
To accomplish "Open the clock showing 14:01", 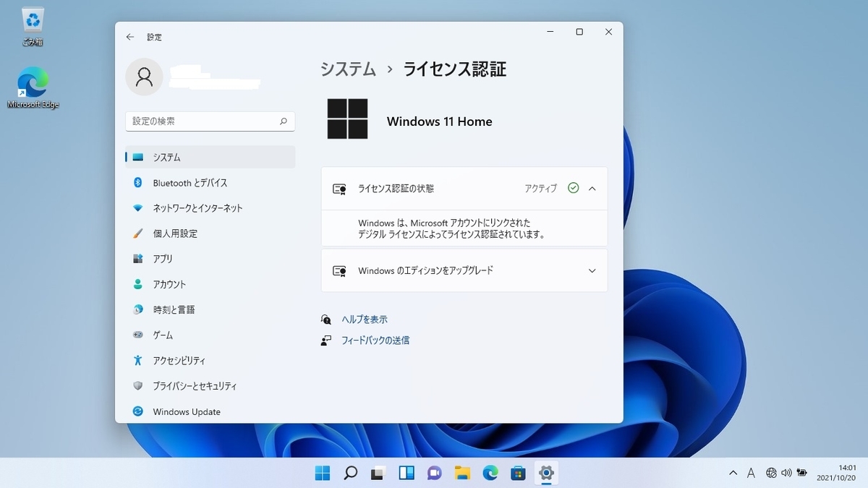I will (837, 473).
